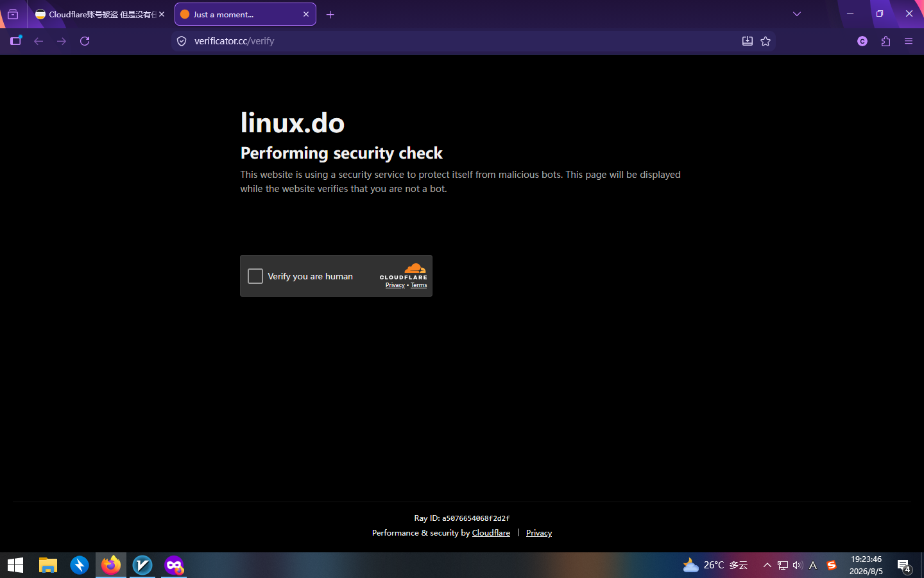Open Firefox View from the tab strip
The width and height of the screenshot is (924, 578).
(13, 14)
